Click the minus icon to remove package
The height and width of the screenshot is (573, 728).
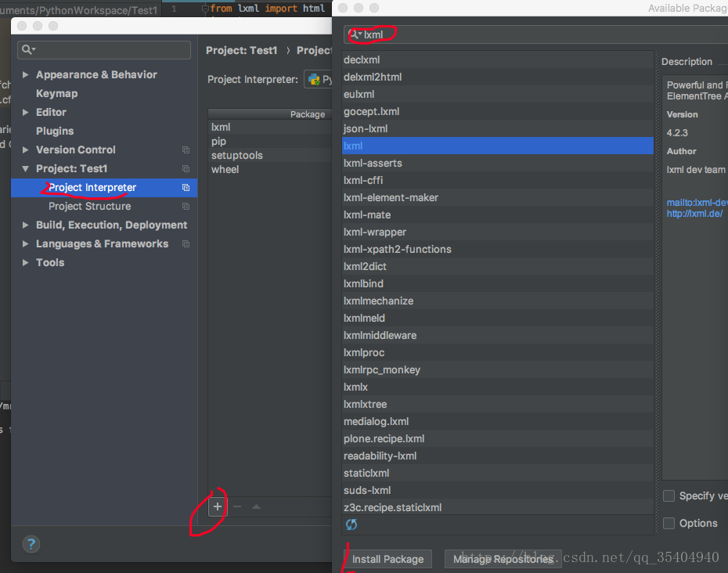tap(237, 506)
